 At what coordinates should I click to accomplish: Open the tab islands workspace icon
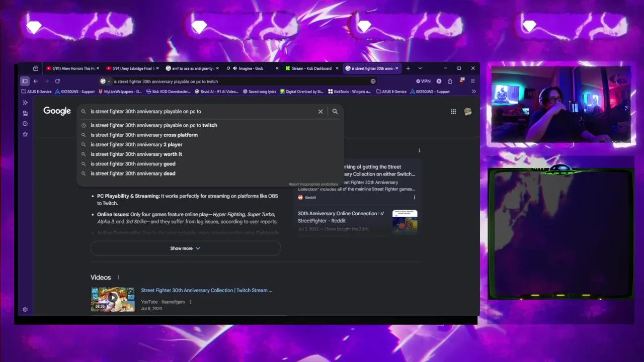click(35, 68)
